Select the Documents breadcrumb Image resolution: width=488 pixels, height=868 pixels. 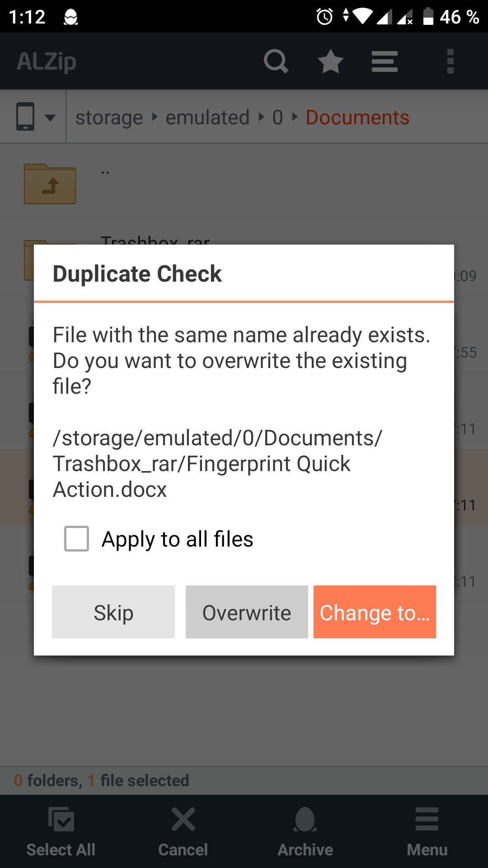tap(357, 118)
